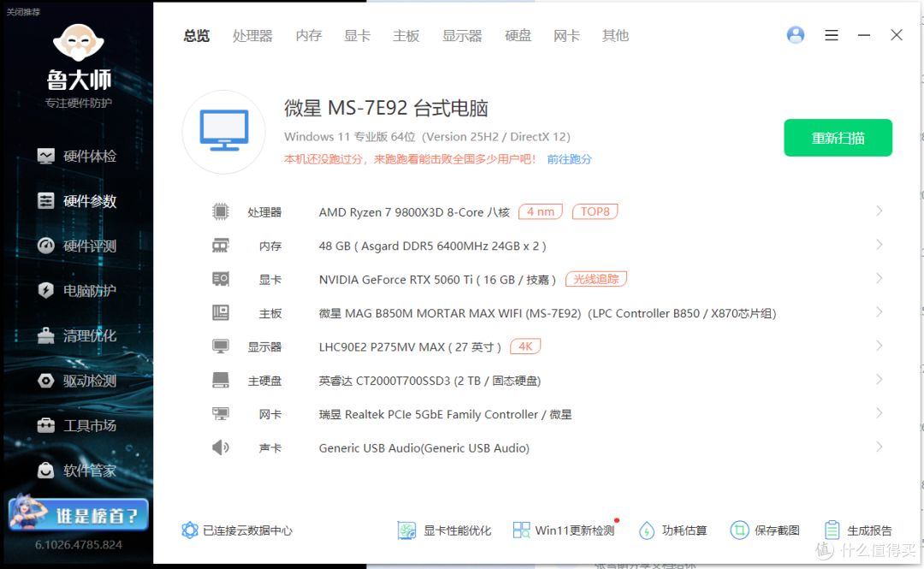This screenshot has height=569, width=924.
Task: Click the 4 nm badge
Action: pyautogui.click(x=541, y=211)
